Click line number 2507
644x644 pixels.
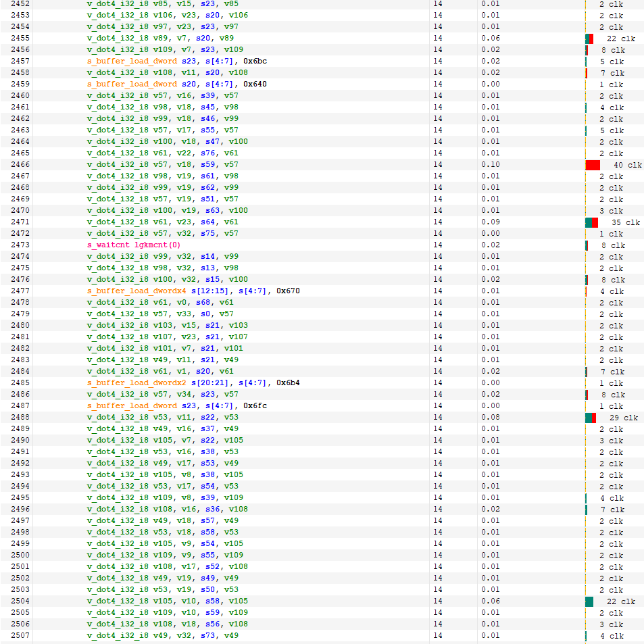coord(20,636)
